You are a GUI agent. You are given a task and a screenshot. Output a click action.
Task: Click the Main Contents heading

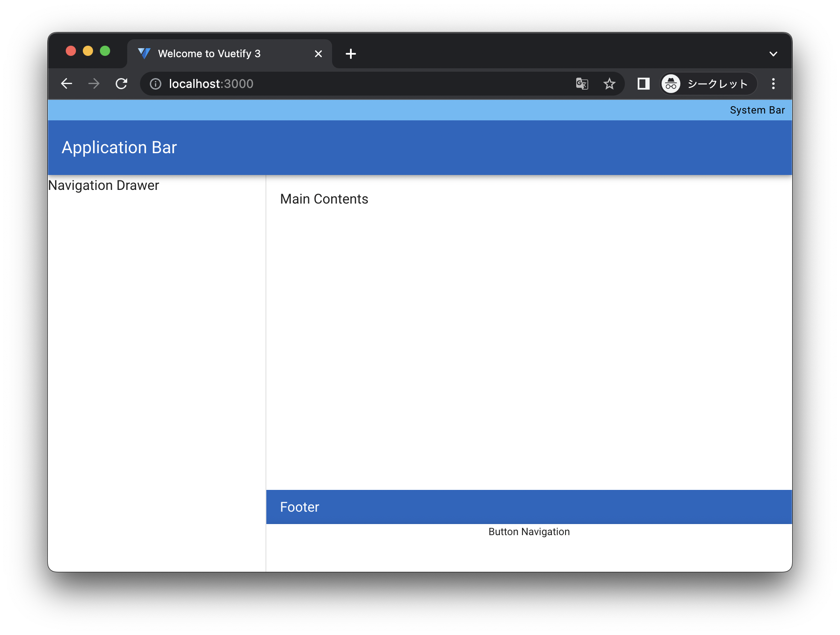coord(324,198)
